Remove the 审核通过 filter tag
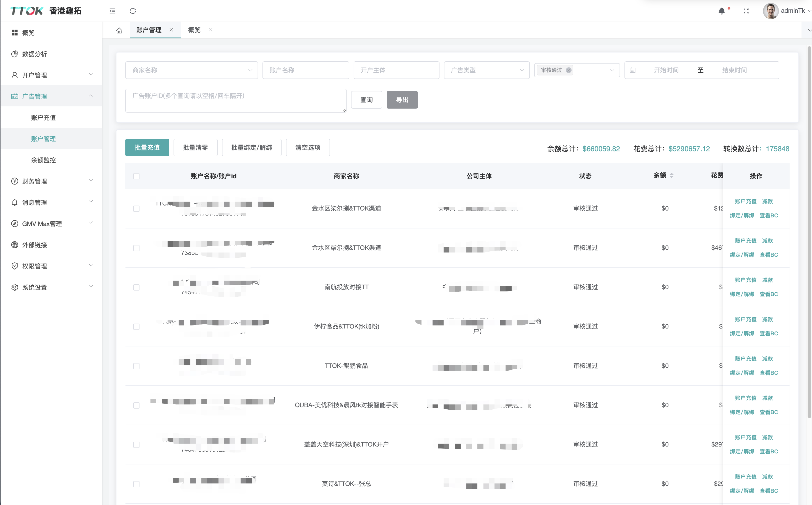Screen dimensions: 812x505 [x=569, y=70]
